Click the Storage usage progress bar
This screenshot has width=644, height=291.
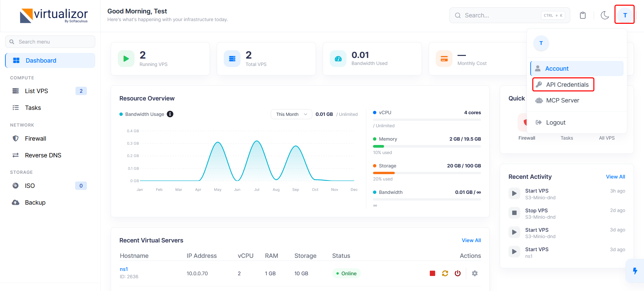pyautogui.click(x=427, y=173)
